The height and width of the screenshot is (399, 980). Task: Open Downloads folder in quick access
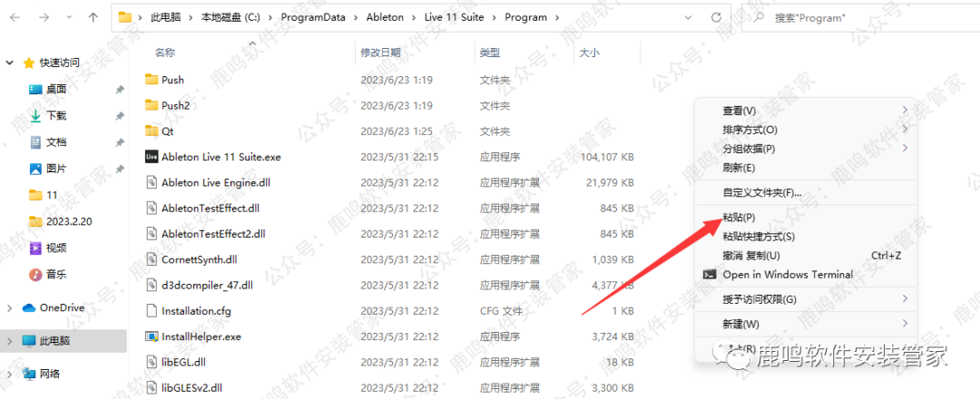pos(55,116)
